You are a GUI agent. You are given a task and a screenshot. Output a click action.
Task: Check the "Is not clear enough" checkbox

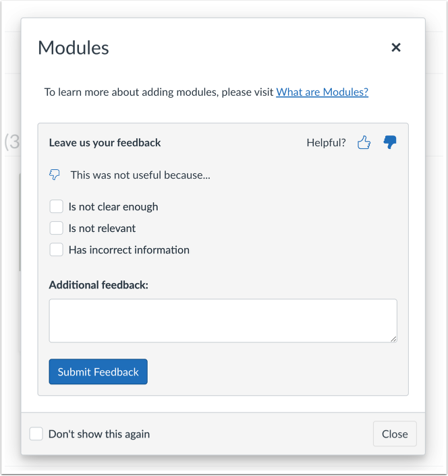57,206
